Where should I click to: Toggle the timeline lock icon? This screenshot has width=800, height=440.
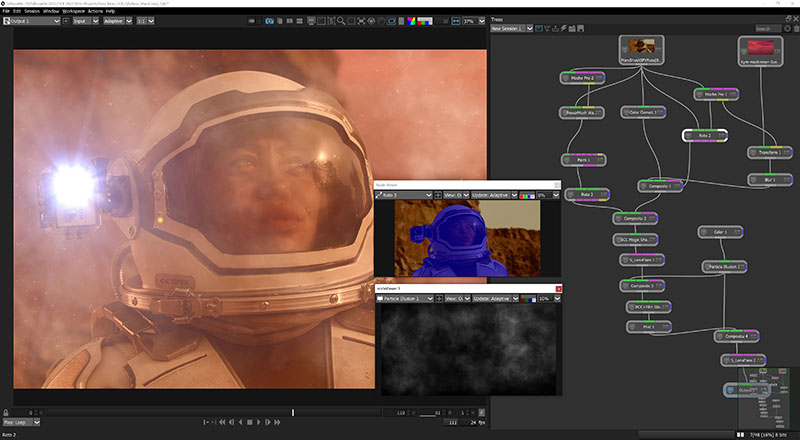click(x=7, y=412)
